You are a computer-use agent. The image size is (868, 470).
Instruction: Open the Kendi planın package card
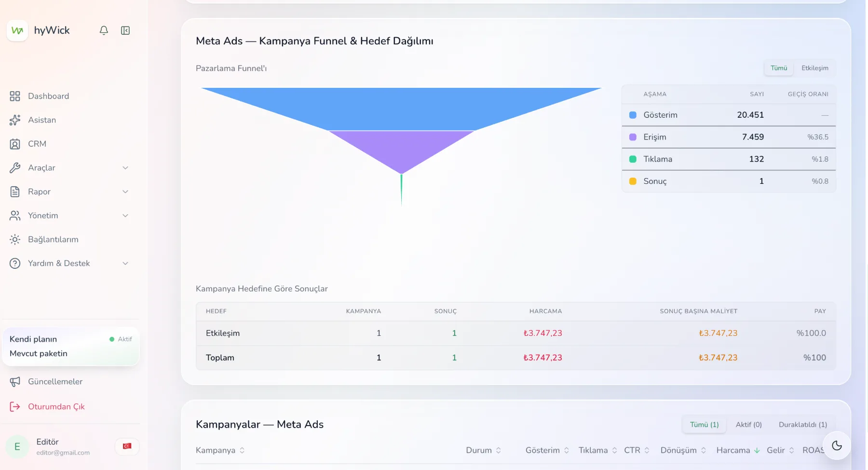pos(71,346)
